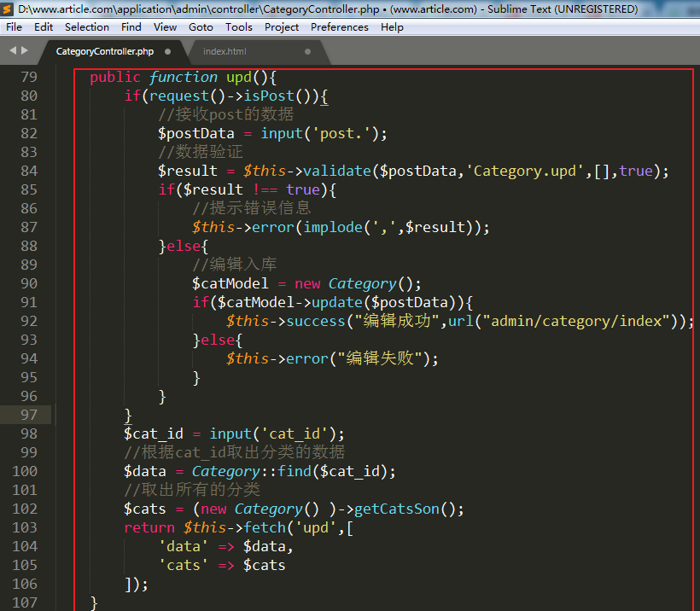Switch to the CategoryController.php tab
700x611 pixels.
[x=105, y=51]
